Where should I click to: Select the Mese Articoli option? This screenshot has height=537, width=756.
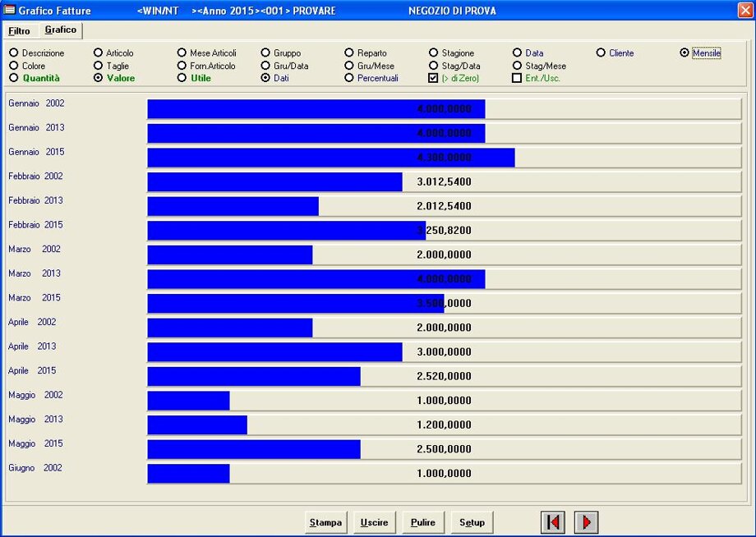tap(182, 53)
